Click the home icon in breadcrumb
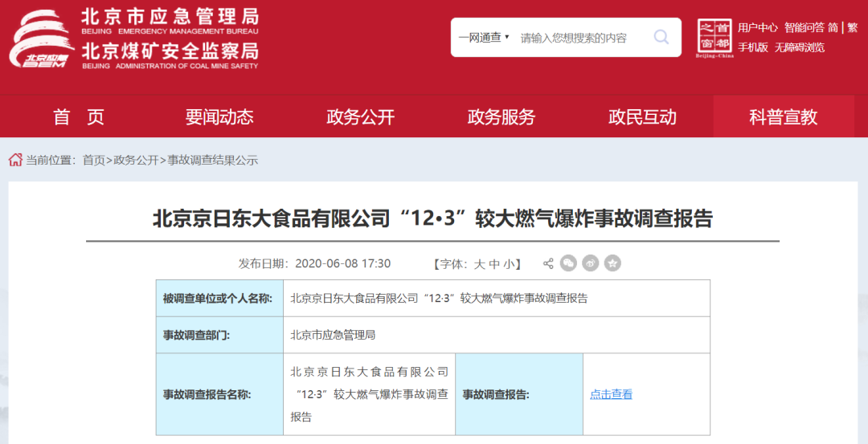Screen dimensions: 868x444 [15, 161]
